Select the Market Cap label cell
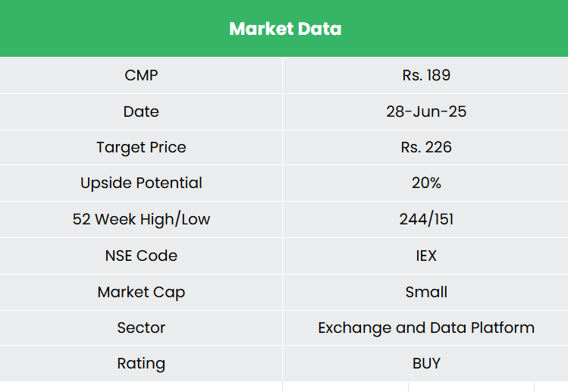568x392 pixels. pyautogui.click(x=141, y=292)
